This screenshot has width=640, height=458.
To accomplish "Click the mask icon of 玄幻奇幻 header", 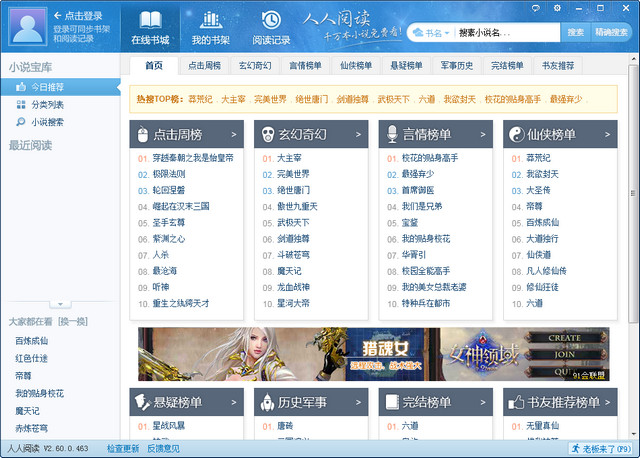I will coord(267,134).
